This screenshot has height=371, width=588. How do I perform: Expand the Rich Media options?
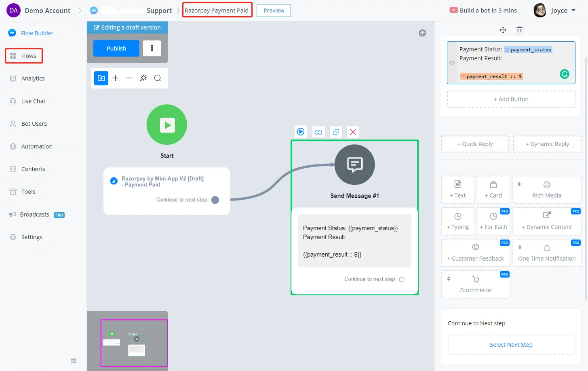point(547,190)
